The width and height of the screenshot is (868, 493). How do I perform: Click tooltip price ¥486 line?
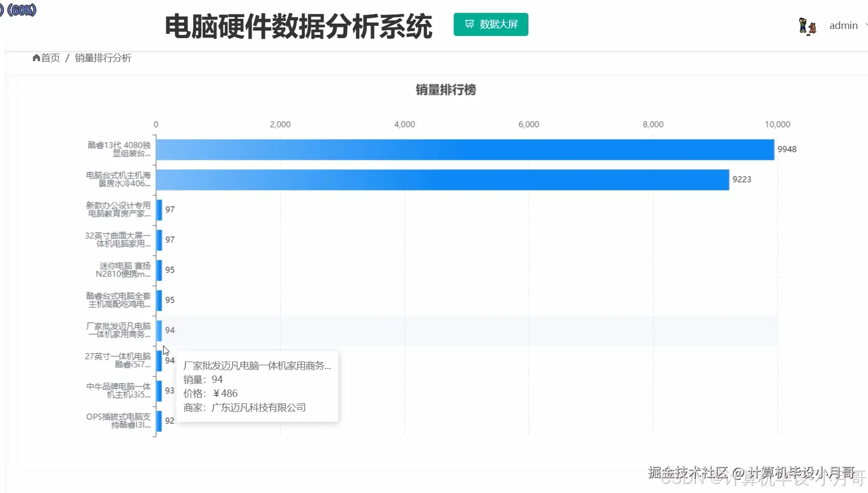coord(210,393)
